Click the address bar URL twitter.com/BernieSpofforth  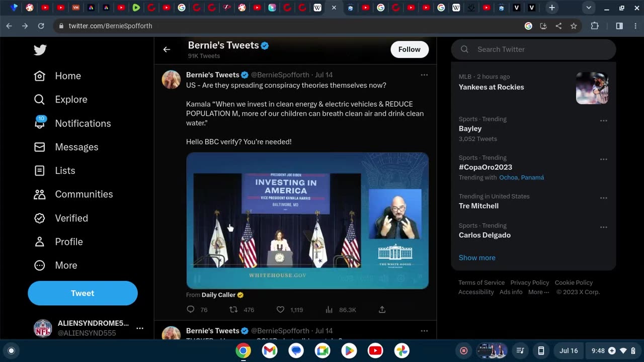pyautogui.click(x=110, y=26)
